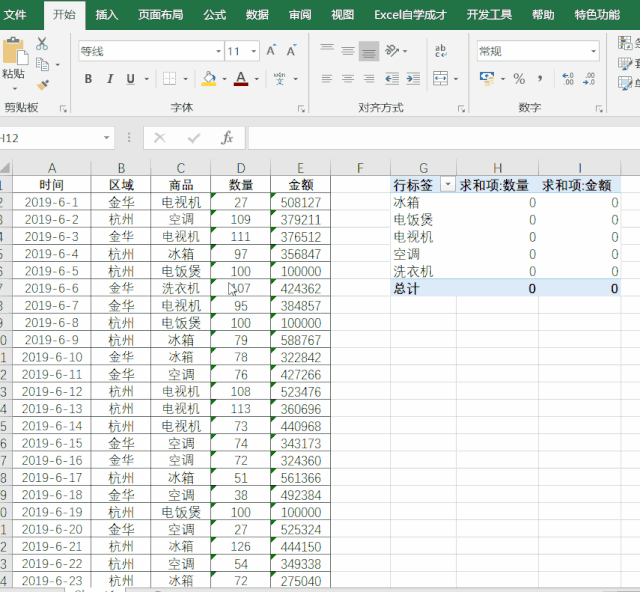Viewport: 640px width, 592px height.
Task: Toggle Bold formatting
Action: point(89,79)
